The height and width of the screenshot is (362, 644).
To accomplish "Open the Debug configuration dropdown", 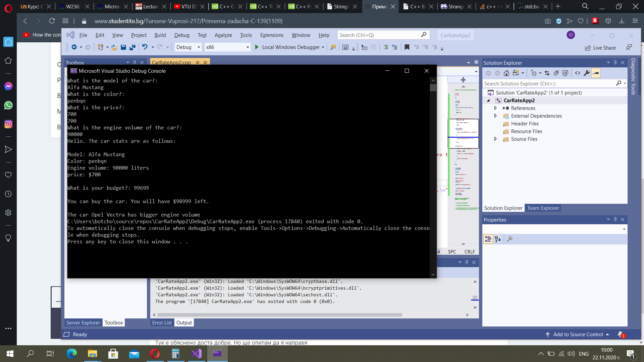I will click(188, 47).
